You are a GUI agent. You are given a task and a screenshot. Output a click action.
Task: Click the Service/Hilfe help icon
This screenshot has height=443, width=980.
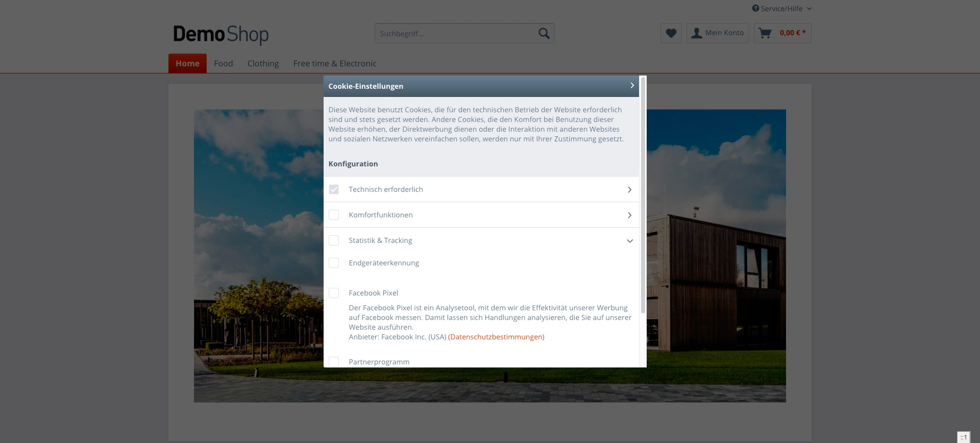pos(755,8)
